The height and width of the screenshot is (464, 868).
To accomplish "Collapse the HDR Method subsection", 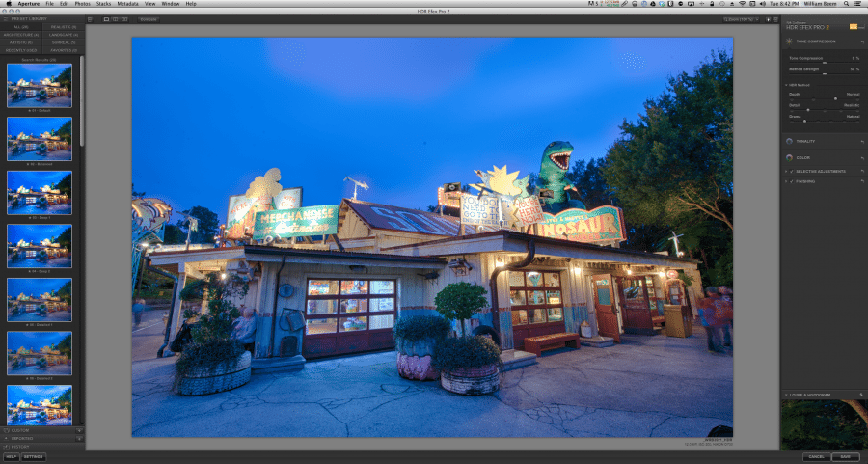I will coord(786,85).
